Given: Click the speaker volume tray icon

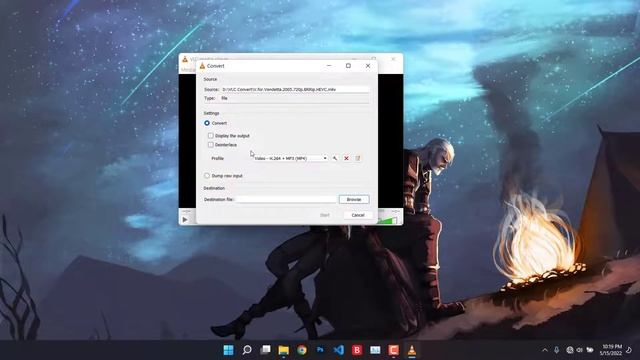Looking at the screenshot, I should [580, 350].
